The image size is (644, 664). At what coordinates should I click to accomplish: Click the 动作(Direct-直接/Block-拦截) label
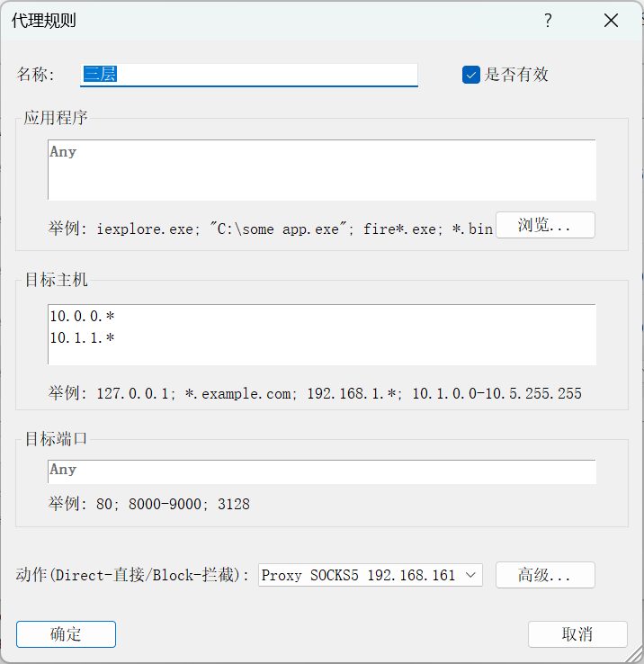131,575
